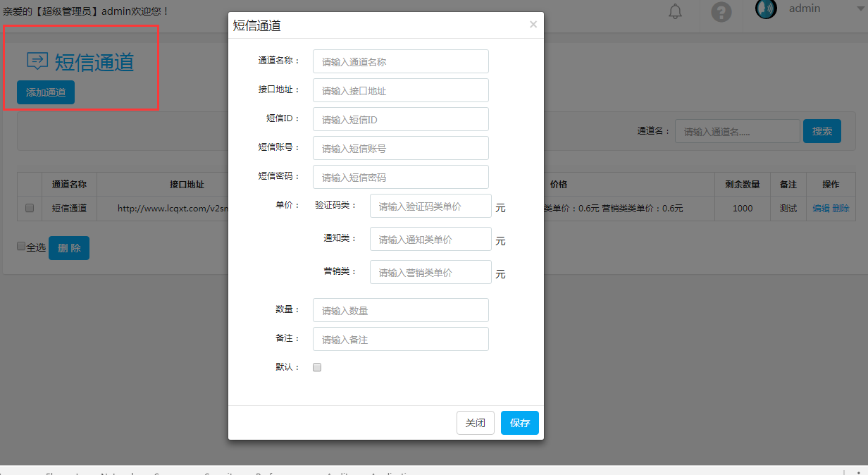
Task: Focus the 通道名称 input field
Action: 400,61
